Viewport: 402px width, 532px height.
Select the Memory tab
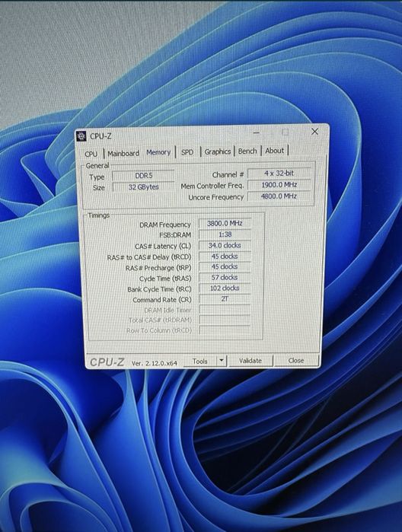pos(158,152)
